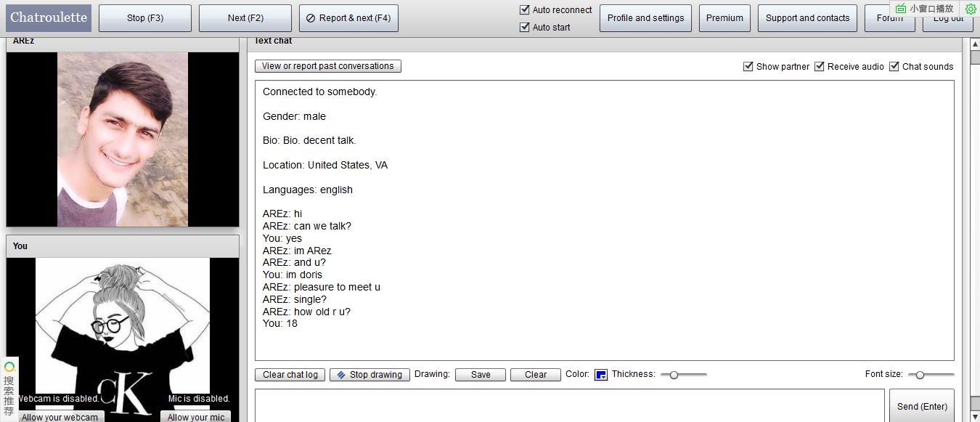Open Profile and settings
The width and height of the screenshot is (980, 422).
645,18
